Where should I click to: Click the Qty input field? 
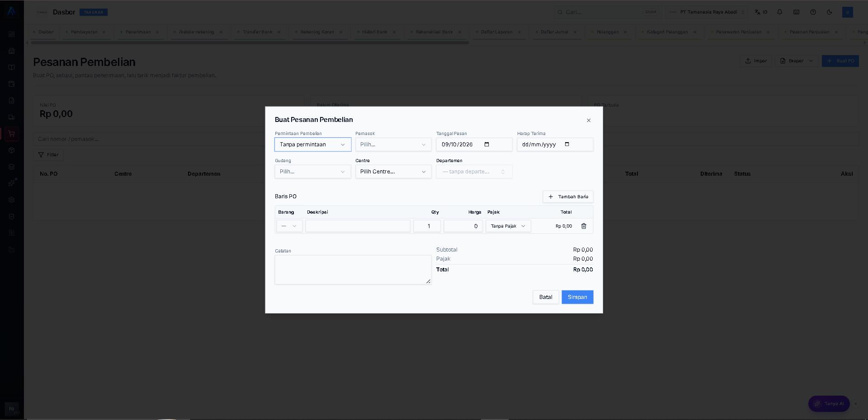[427, 226]
